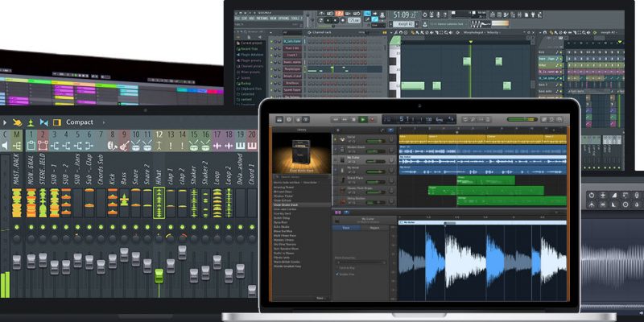Switch to the Track tab in GarageBand editor
Screen dimensions: 644x322
coord(346,227)
